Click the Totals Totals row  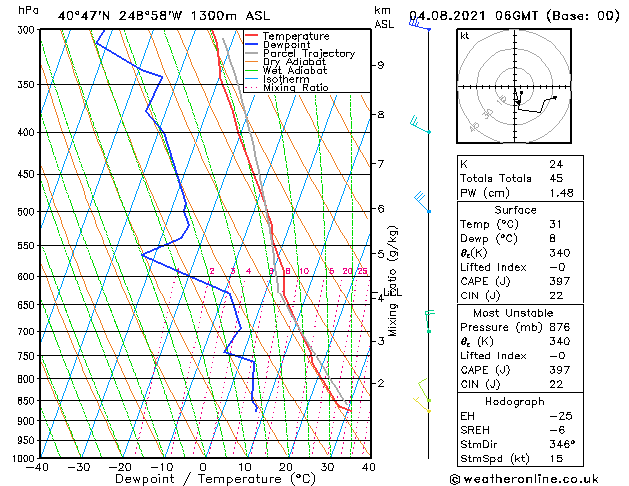click(x=520, y=178)
